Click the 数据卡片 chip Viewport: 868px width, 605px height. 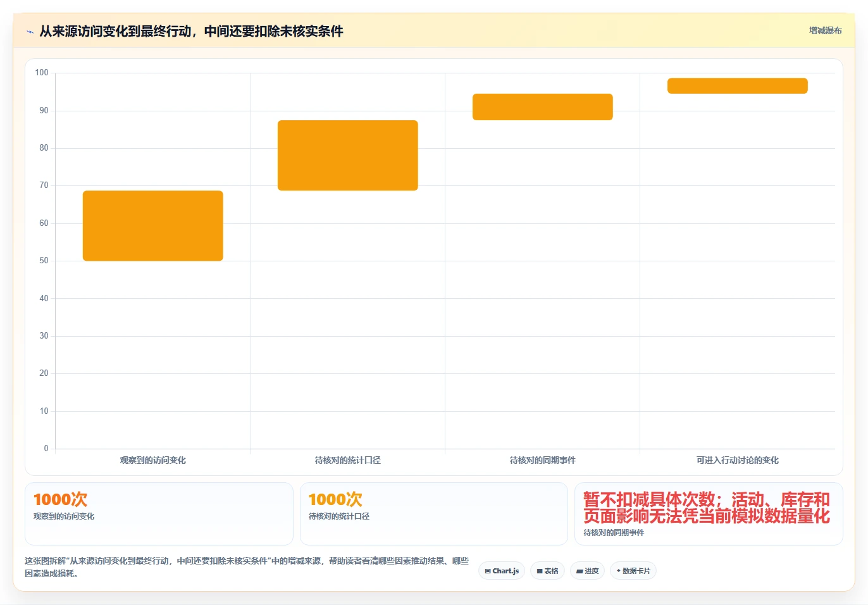click(633, 571)
